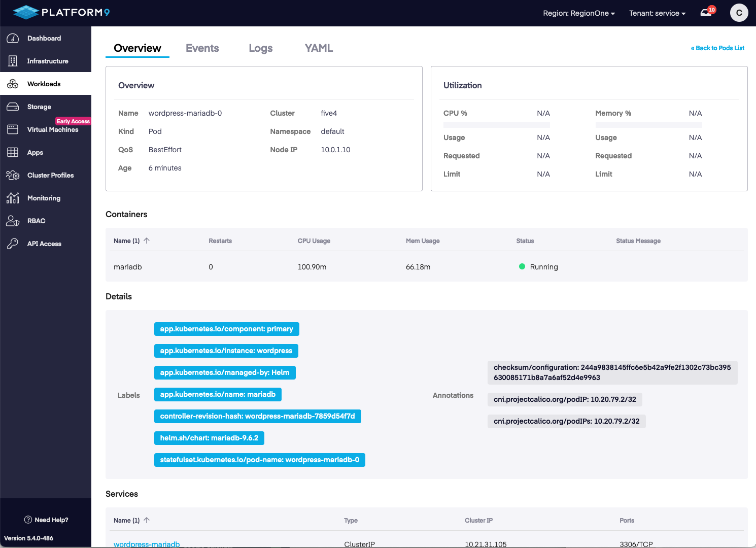Open the Dashboard gauge icon
This screenshot has width=756, height=548.
tap(13, 38)
